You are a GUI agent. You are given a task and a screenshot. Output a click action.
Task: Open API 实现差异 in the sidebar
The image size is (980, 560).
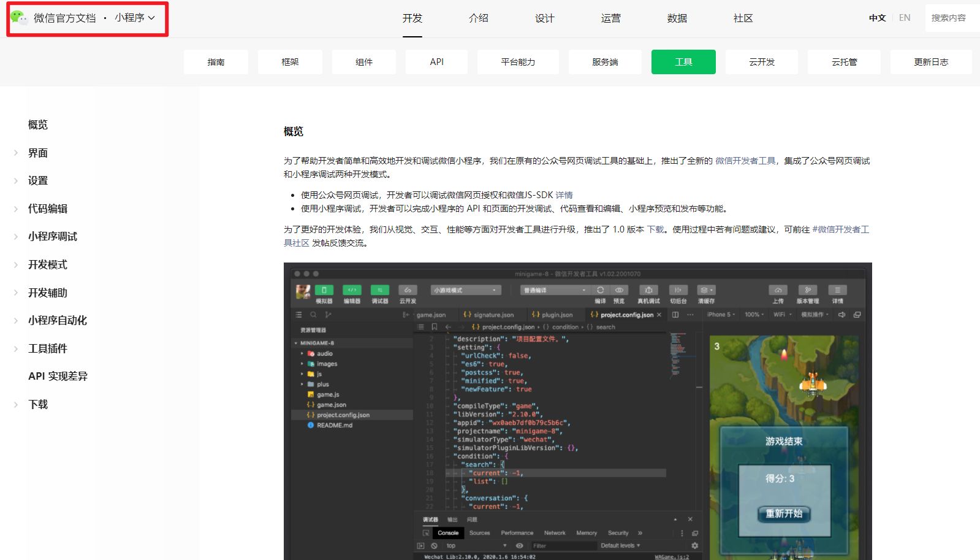tap(58, 377)
